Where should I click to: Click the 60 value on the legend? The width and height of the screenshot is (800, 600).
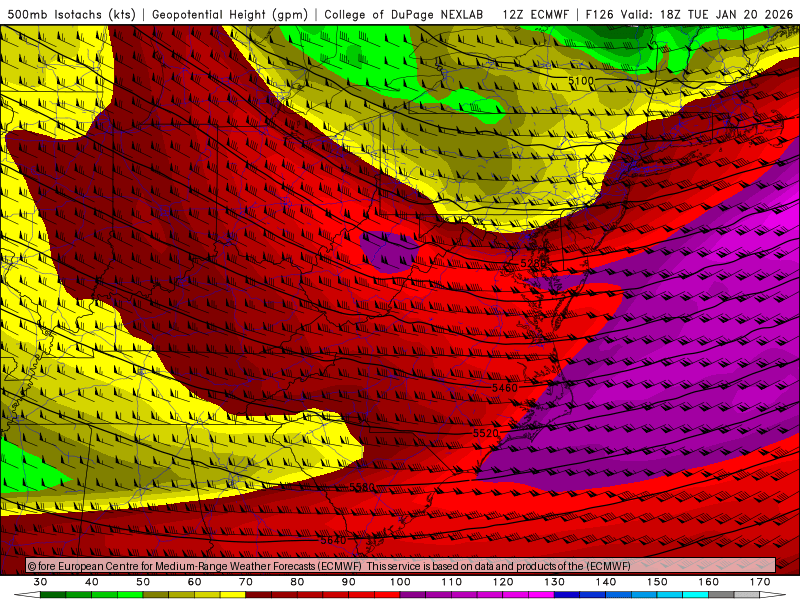(x=194, y=582)
